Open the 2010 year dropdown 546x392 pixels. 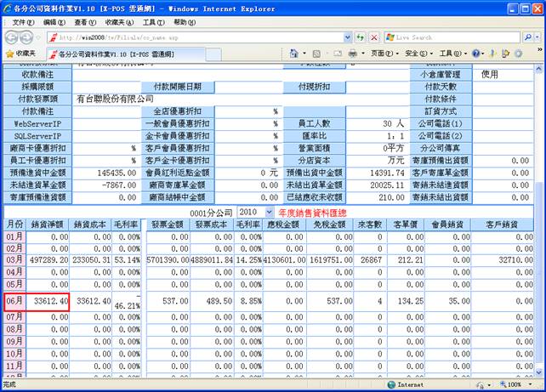(x=270, y=211)
